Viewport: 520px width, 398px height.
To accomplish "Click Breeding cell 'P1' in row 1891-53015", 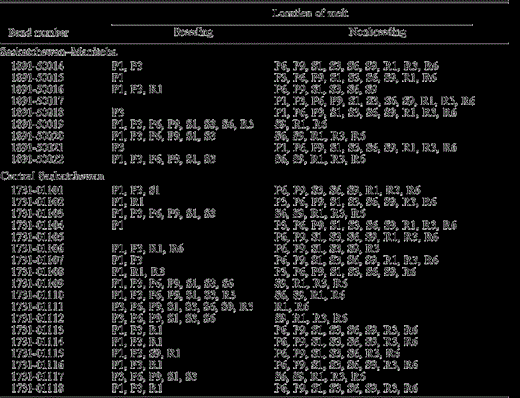I will pos(118,78).
